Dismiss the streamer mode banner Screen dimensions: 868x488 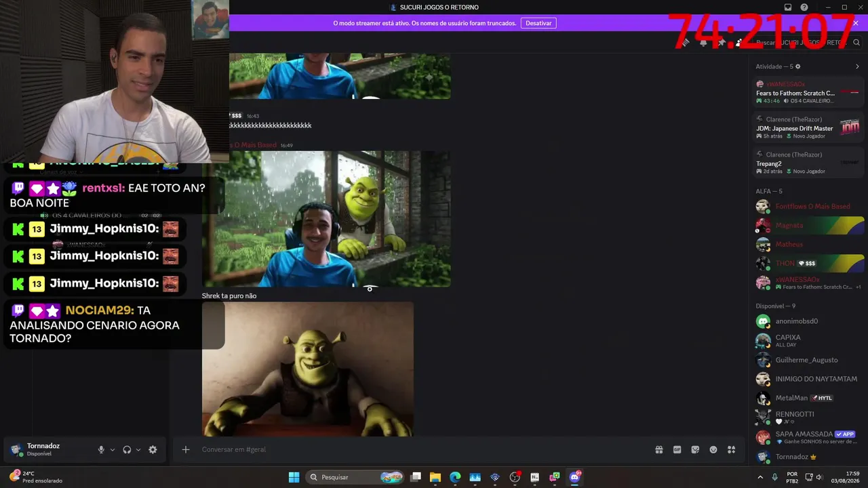pyautogui.click(x=856, y=23)
